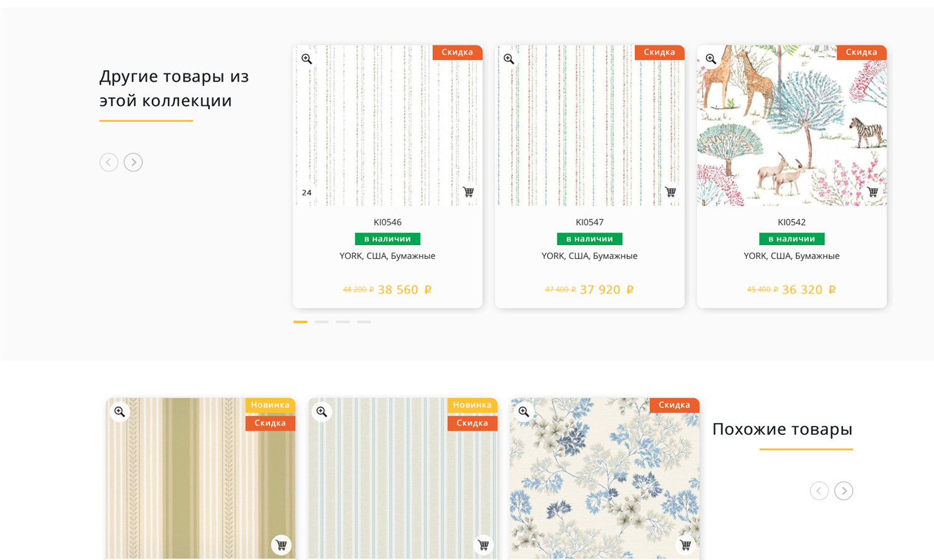Show next similar products
The width and height of the screenshot is (934, 560).
point(844,491)
